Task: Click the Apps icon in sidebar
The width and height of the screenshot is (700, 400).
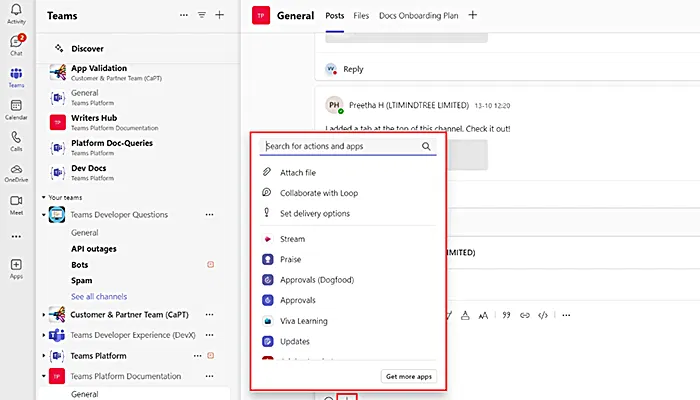Action: (x=16, y=268)
